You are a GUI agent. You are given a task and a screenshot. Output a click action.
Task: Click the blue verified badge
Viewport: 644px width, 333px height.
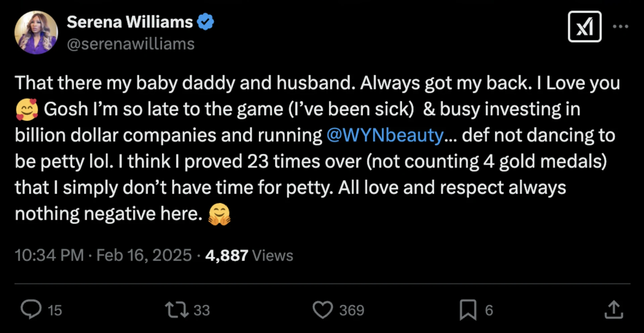click(206, 22)
